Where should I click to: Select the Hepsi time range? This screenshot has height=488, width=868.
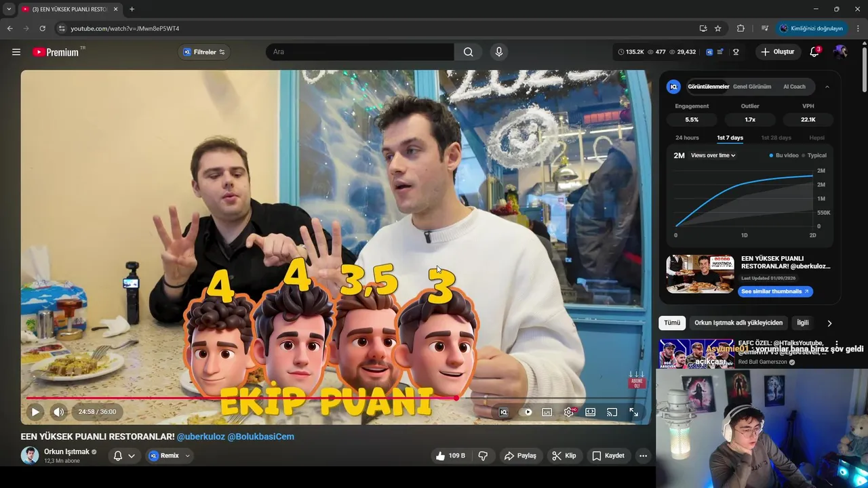pyautogui.click(x=816, y=138)
